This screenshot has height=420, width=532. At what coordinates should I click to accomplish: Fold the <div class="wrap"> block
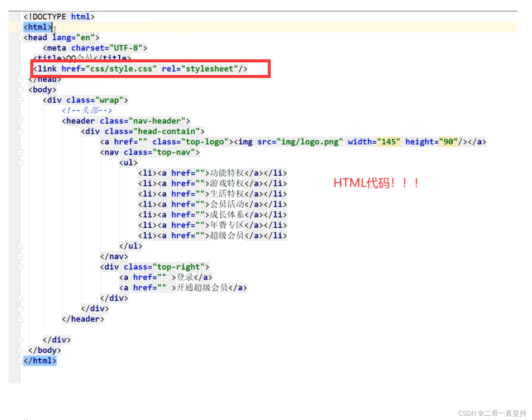point(20,100)
